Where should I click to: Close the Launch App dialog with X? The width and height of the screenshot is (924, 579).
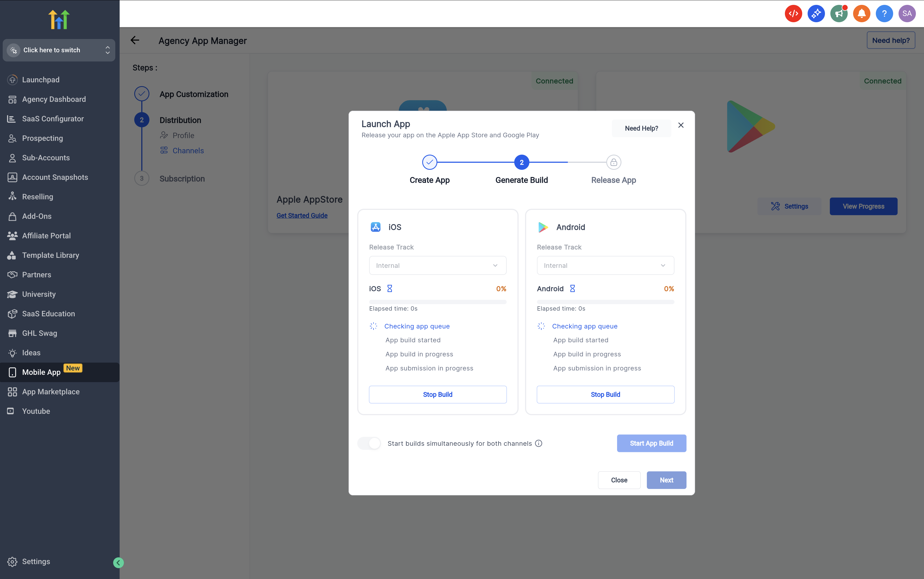681,125
